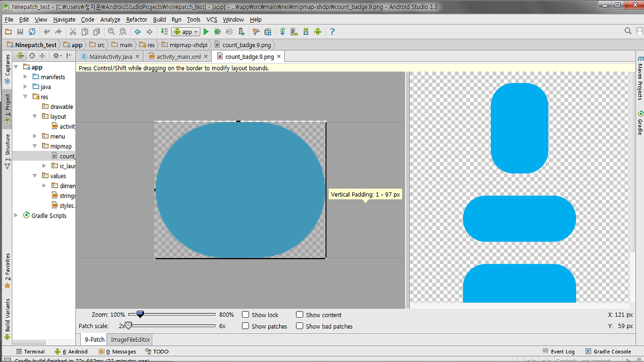Click the Patch scale slider thumb
The image size is (644, 362).
[128, 326]
